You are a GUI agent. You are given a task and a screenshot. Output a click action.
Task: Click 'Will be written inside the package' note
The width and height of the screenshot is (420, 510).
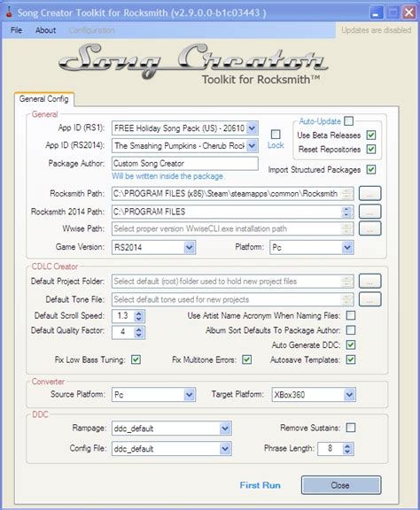pyautogui.click(x=168, y=176)
